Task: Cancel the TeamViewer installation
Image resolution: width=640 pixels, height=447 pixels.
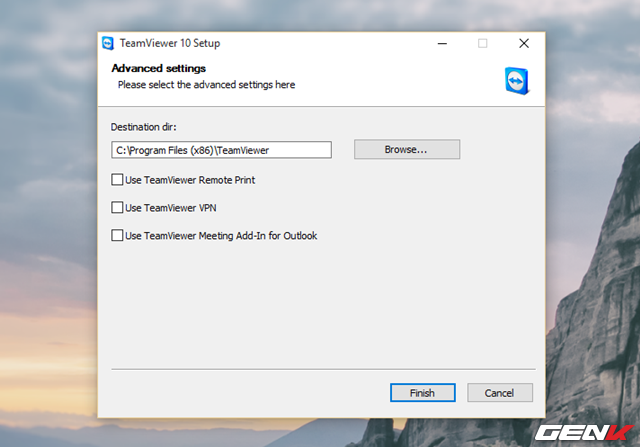Action: coord(499,393)
